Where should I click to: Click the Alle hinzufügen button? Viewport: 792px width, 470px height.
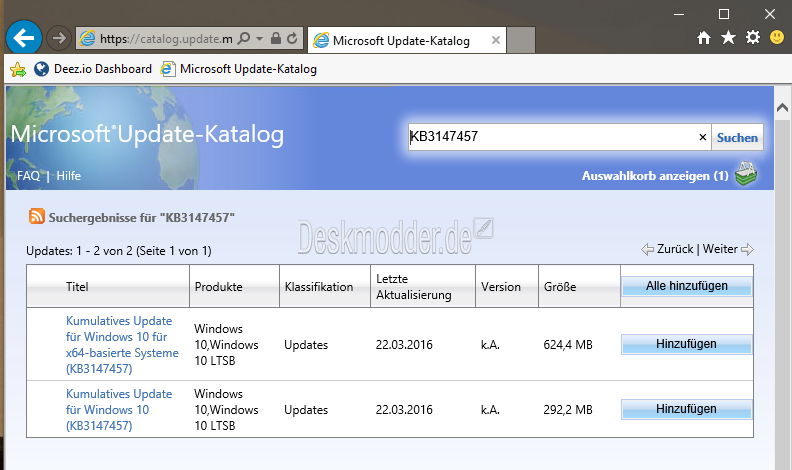tap(686, 286)
